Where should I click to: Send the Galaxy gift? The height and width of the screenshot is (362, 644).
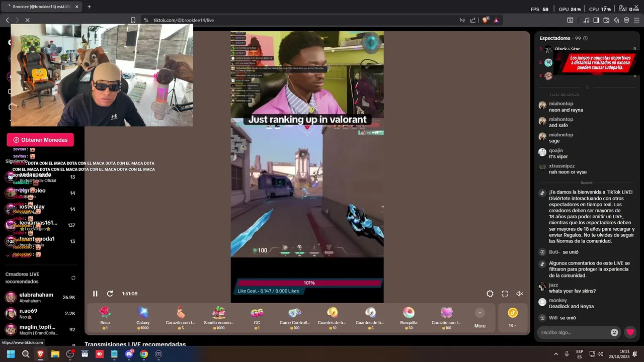click(143, 318)
